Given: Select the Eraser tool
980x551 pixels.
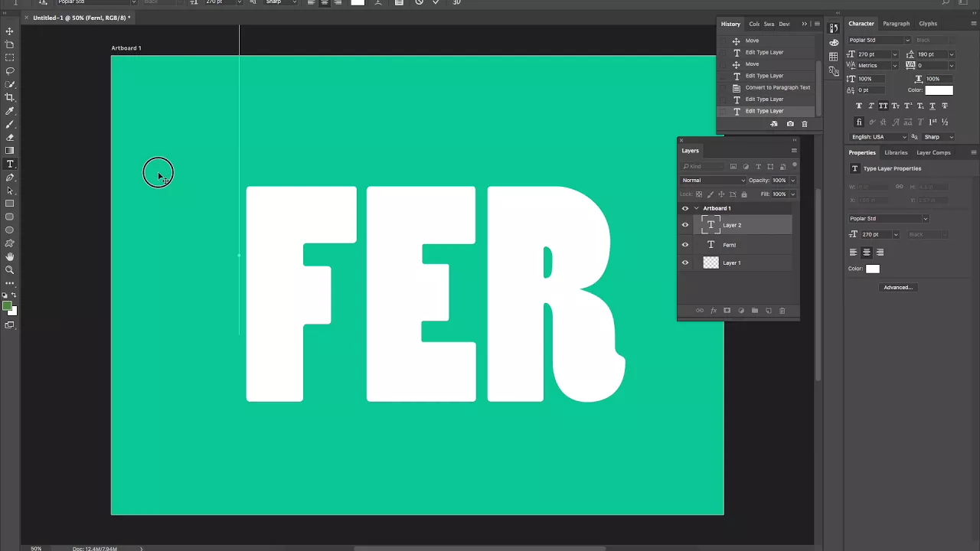Looking at the screenshot, I should pyautogui.click(x=10, y=138).
